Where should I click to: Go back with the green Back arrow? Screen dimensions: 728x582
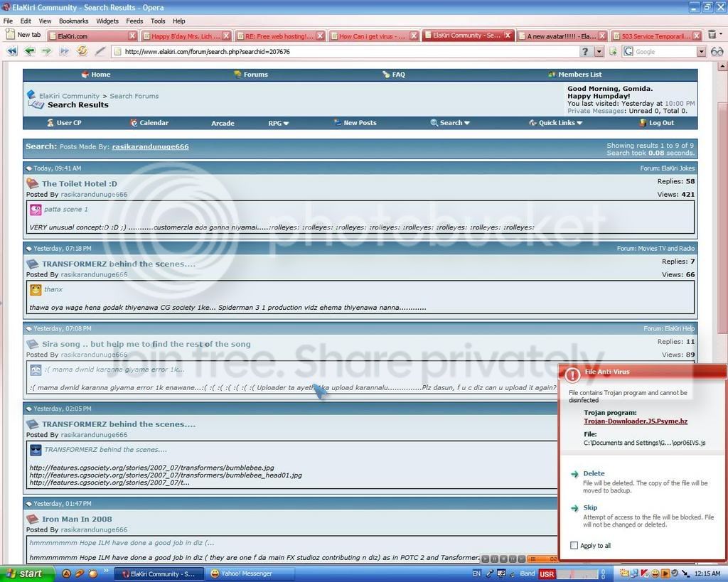(29, 51)
